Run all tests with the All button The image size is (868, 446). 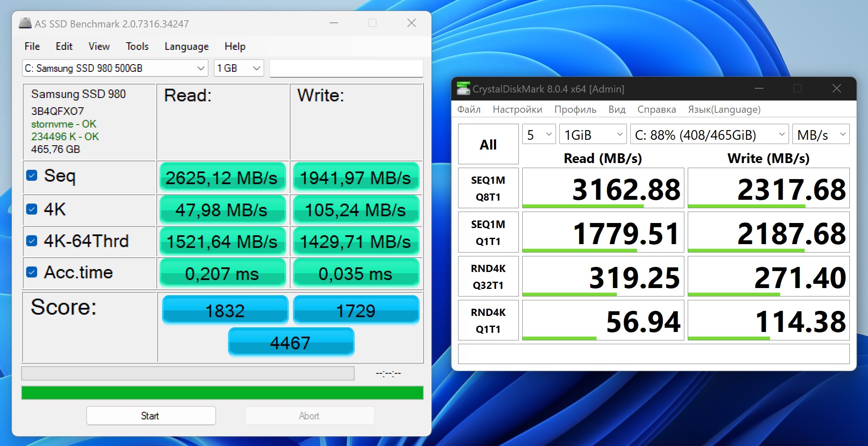click(488, 144)
